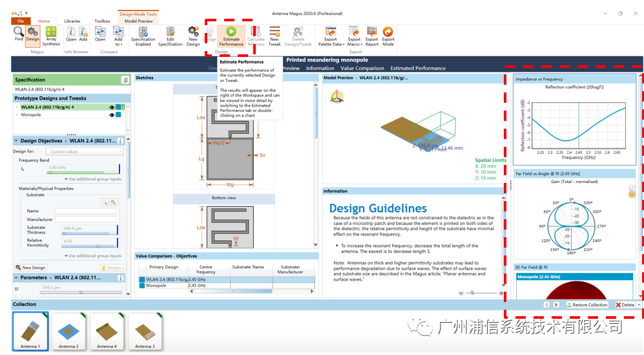The height and width of the screenshot is (355, 644).
Task: Open the Value Comparison view tab
Action: click(362, 69)
